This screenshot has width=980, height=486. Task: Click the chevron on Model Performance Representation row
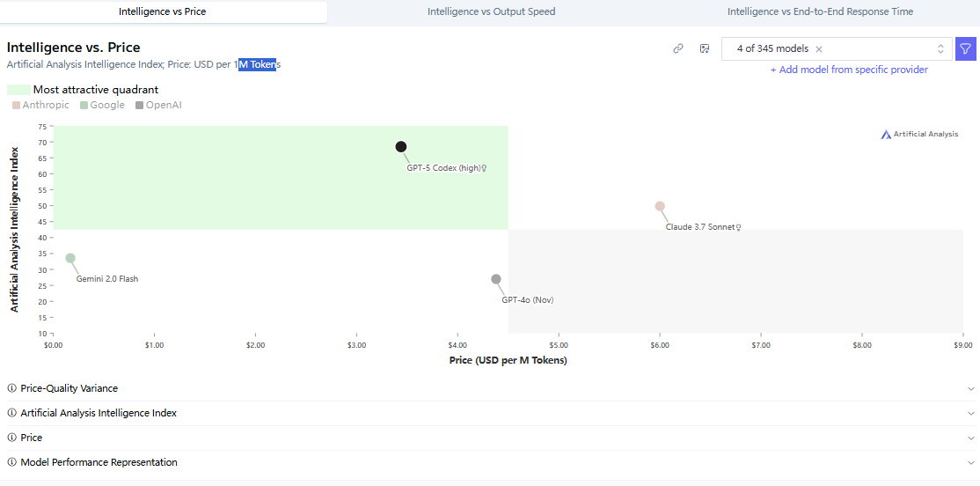coord(970,463)
